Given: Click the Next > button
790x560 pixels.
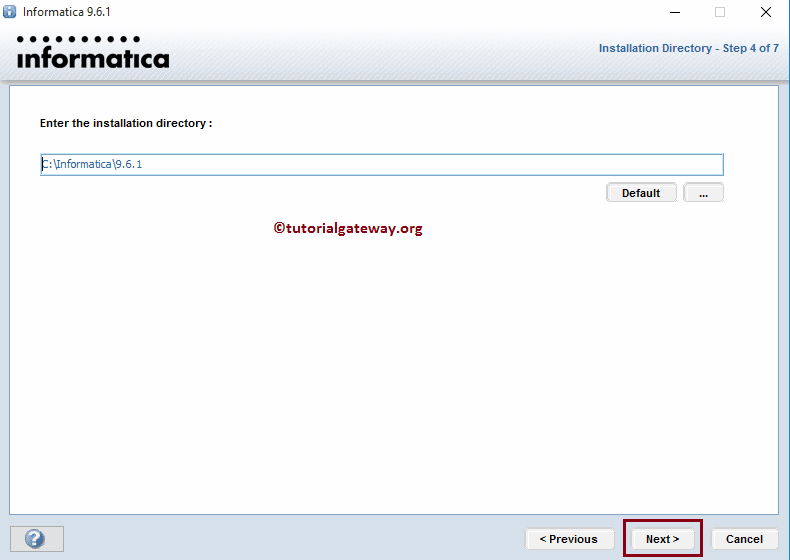Looking at the screenshot, I should pos(663,539).
